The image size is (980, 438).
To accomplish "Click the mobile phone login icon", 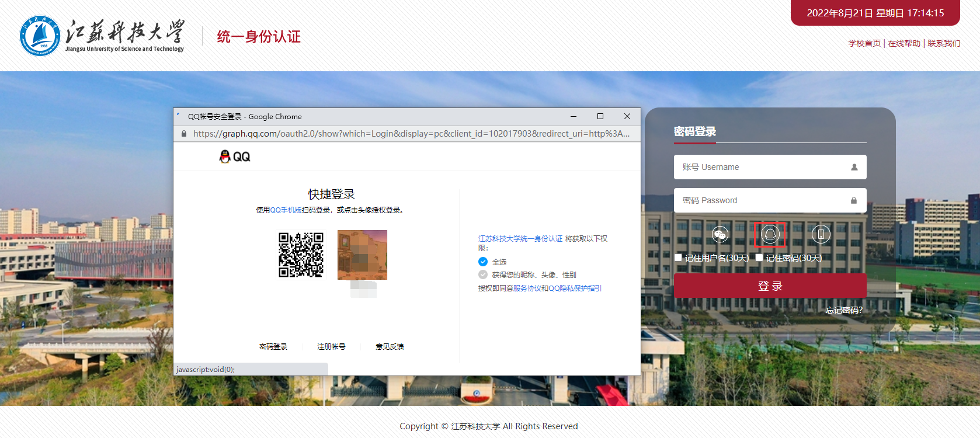I will coord(821,235).
